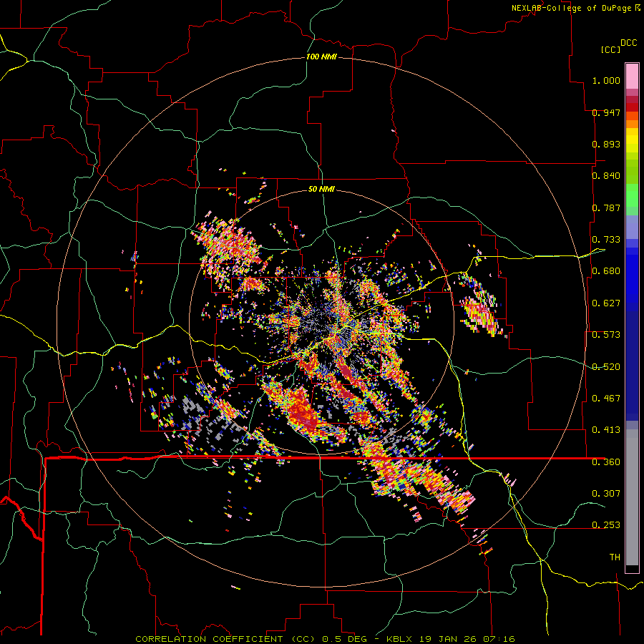The image size is (644, 644).
Task: Pick the lavender color bar band
Action: (x=632, y=227)
